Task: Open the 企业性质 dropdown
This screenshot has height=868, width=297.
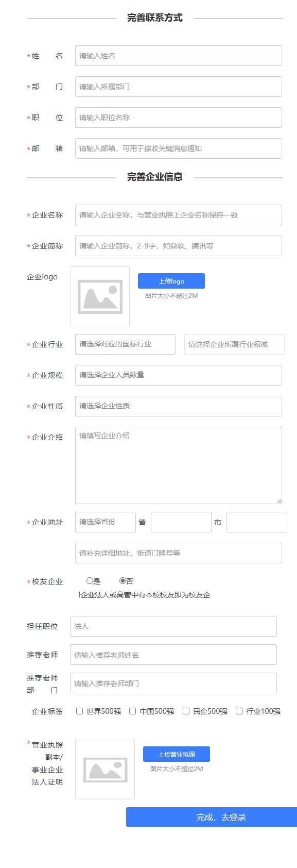Action: click(x=178, y=406)
